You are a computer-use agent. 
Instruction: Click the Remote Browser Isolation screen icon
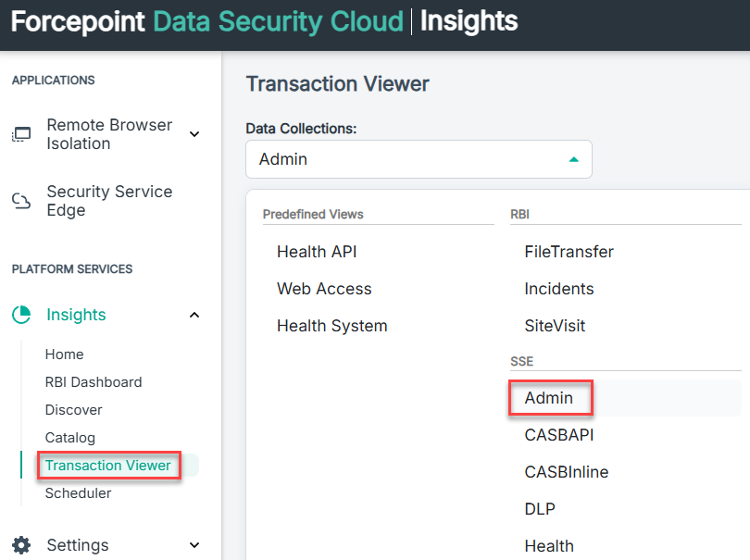21,134
